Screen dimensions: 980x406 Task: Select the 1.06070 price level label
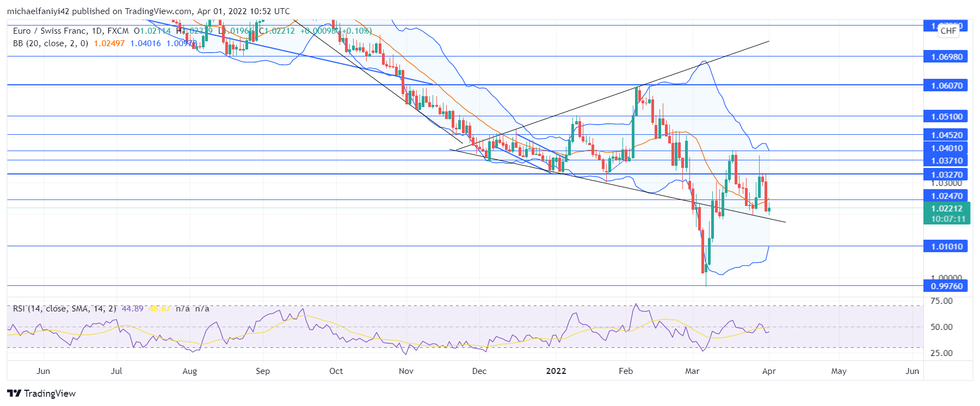946,85
